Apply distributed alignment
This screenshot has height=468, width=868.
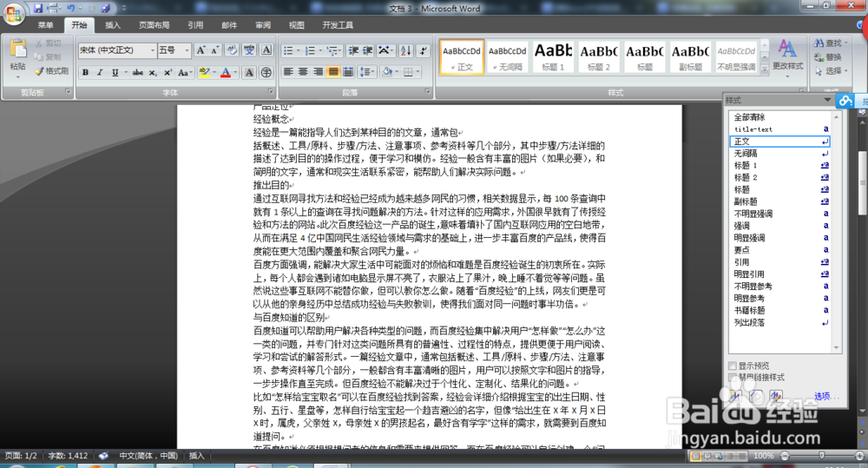coord(348,72)
